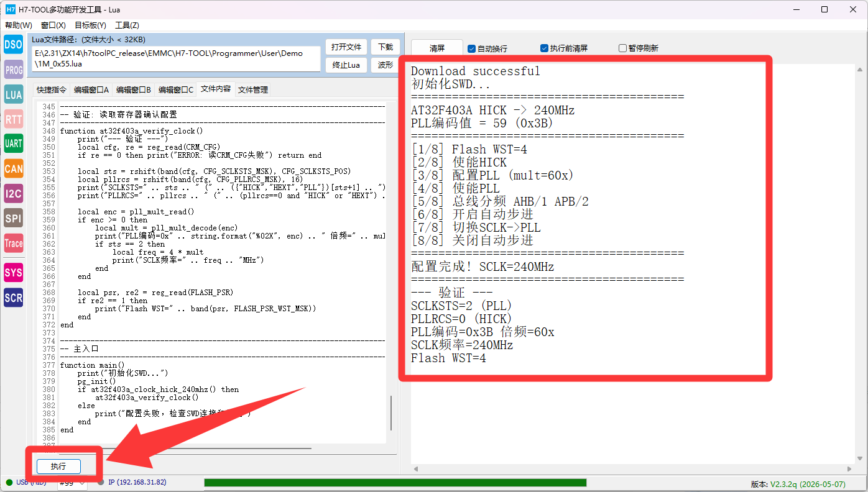Open the UART tool icon
Image resolution: width=868 pixels, height=492 pixels.
[x=13, y=143]
